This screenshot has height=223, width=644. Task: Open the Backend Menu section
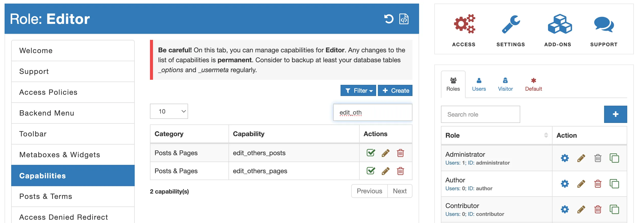tap(73, 113)
